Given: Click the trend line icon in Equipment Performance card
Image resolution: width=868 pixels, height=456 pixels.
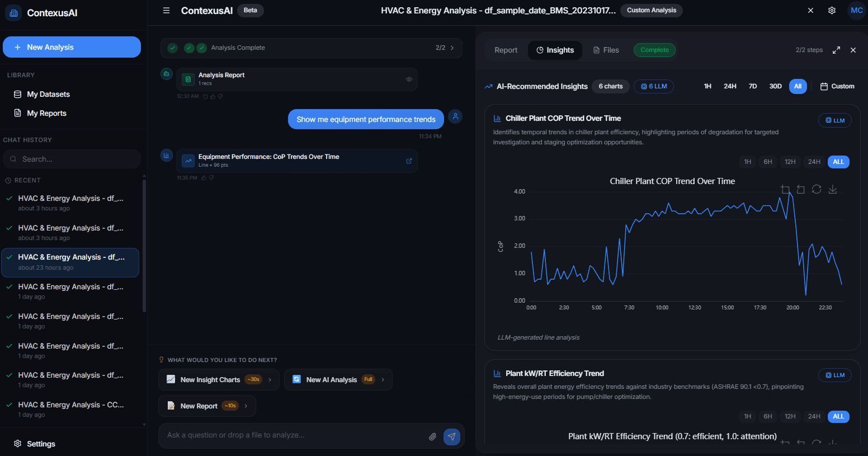Looking at the screenshot, I should click(x=188, y=161).
